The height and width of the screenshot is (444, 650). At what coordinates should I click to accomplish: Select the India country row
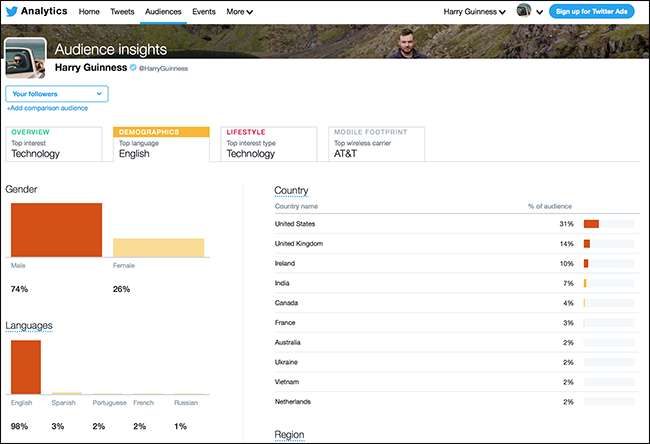tap(456, 283)
